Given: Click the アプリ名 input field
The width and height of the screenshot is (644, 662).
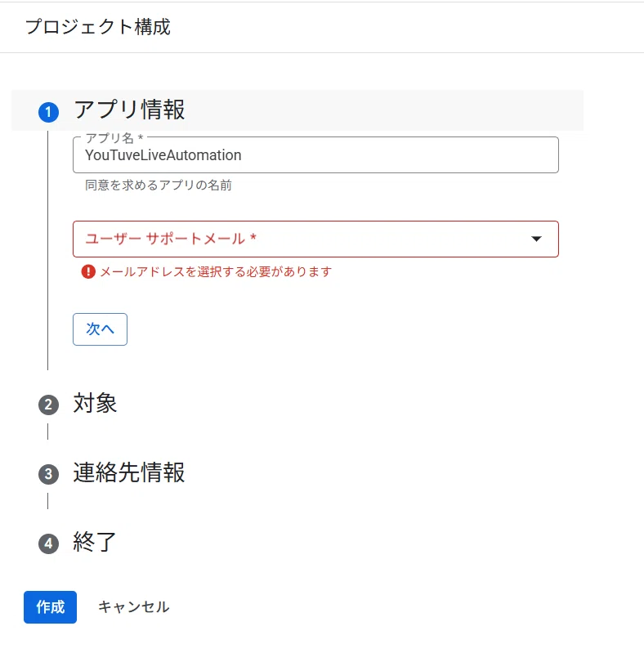Looking at the screenshot, I should [315, 155].
